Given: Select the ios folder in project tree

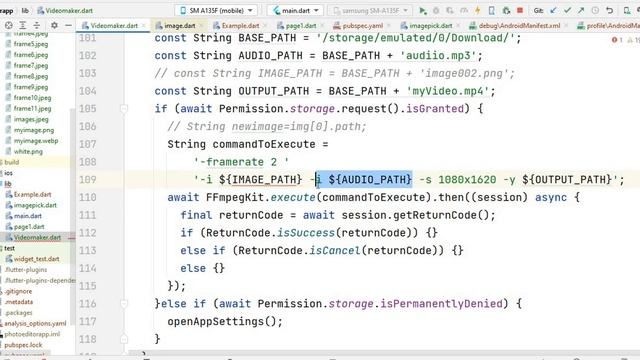Looking at the screenshot, I should (8, 173).
